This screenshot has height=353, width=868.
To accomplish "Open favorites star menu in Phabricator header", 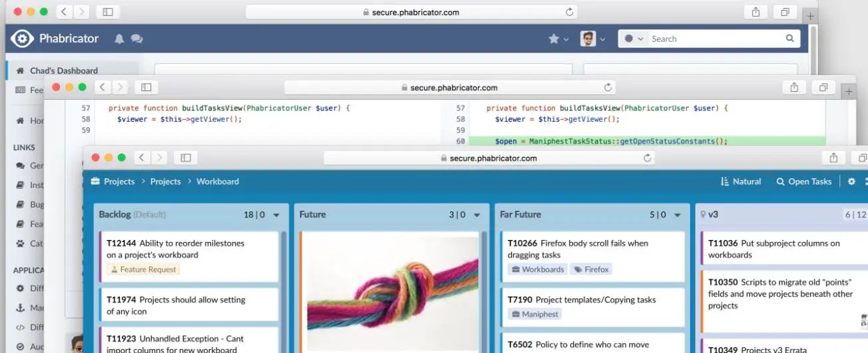I will (x=558, y=39).
